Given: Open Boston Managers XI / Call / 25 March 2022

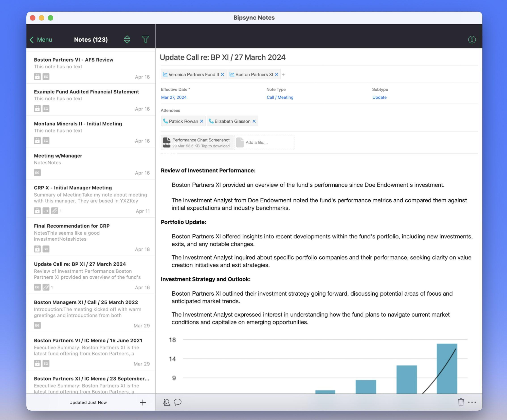Looking at the screenshot, I should [x=91, y=313].
